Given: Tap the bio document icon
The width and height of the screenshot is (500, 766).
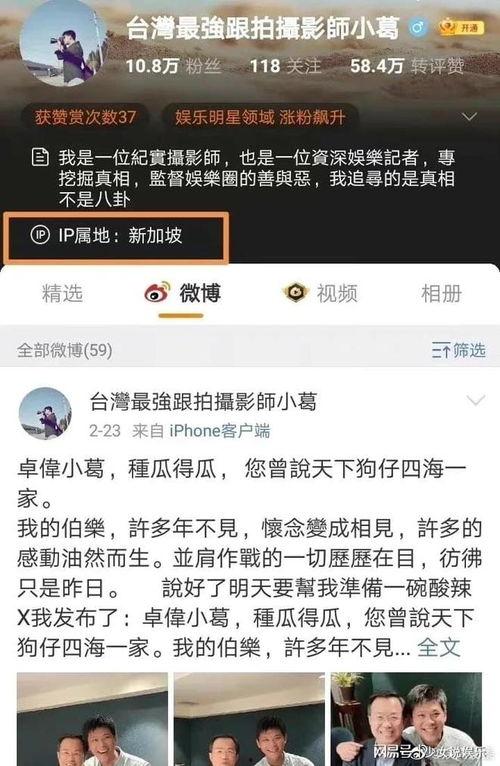Looking at the screenshot, I should click(40, 158).
